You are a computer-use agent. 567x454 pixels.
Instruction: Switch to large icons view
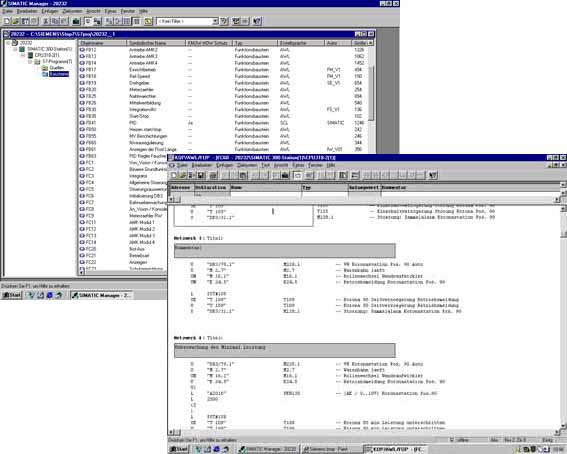[x=109, y=21]
